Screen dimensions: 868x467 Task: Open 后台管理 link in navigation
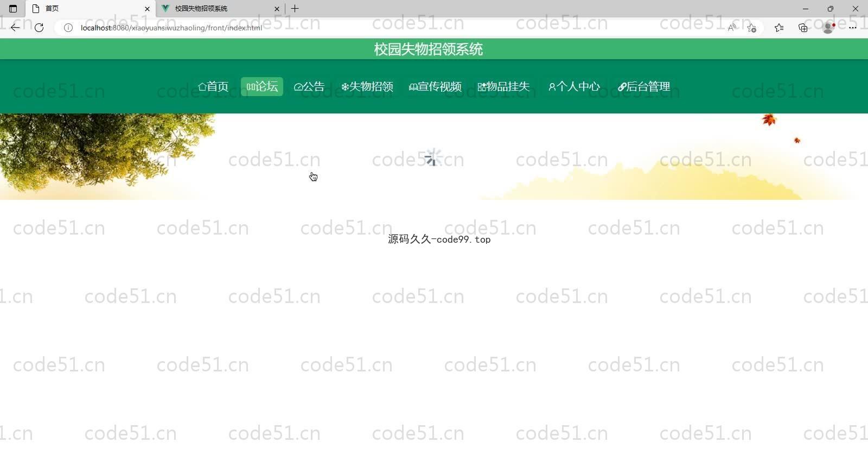click(x=644, y=87)
